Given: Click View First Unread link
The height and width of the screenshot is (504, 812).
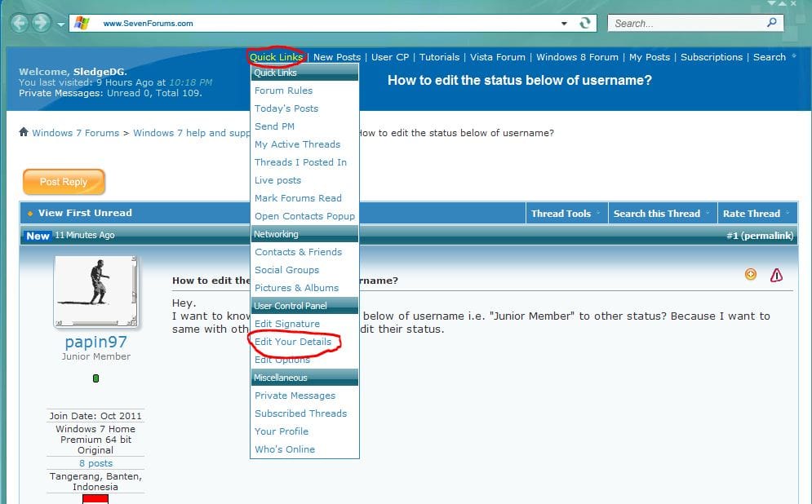Looking at the screenshot, I should click(85, 213).
